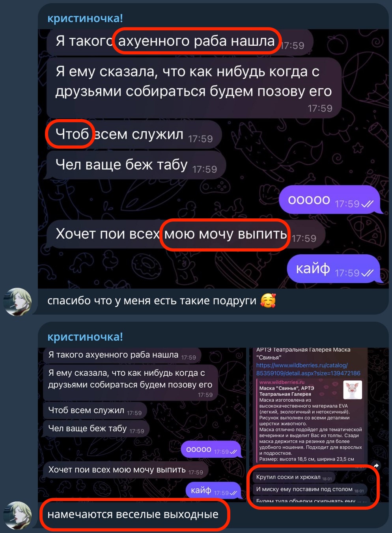Image resolution: width=392 pixels, height=533 pixels.
Task: Click the large Чел ваще беж табу bubble
Action: point(136,165)
